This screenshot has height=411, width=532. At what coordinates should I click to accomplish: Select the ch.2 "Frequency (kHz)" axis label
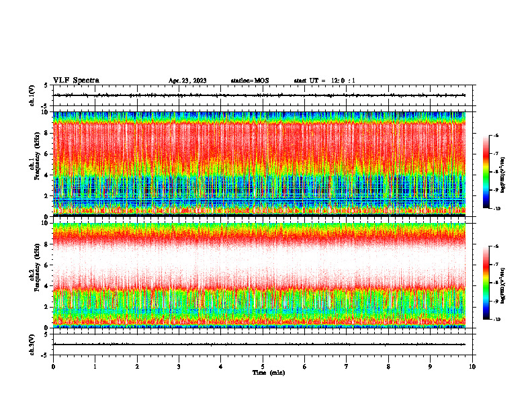(38, 267)
